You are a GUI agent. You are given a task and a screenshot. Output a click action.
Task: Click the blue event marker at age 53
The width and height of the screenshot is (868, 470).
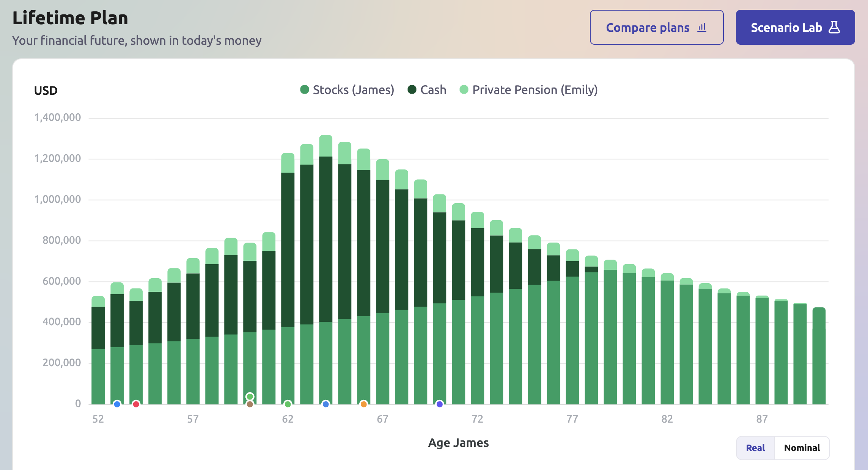[117, 404]
